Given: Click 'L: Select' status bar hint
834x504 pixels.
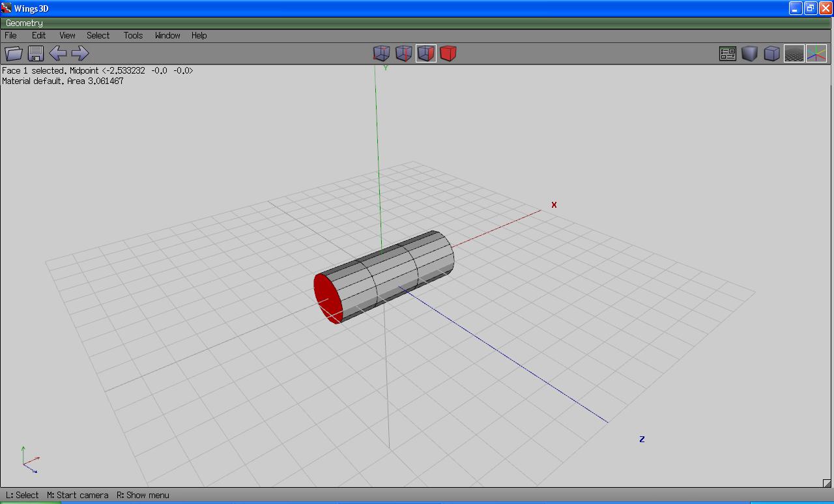Looking at the screenshot, I should [x=22, y=495].
